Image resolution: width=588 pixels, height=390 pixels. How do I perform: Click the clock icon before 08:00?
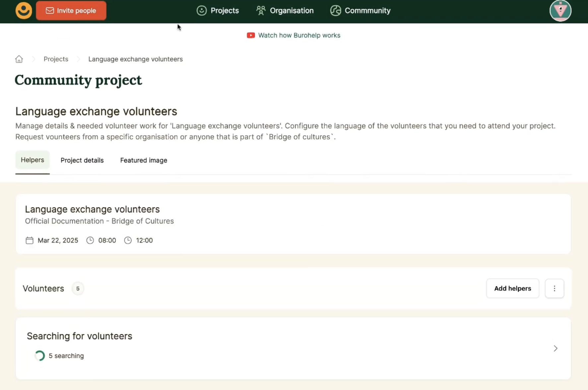pyautogui.click(x=90, y=240)
